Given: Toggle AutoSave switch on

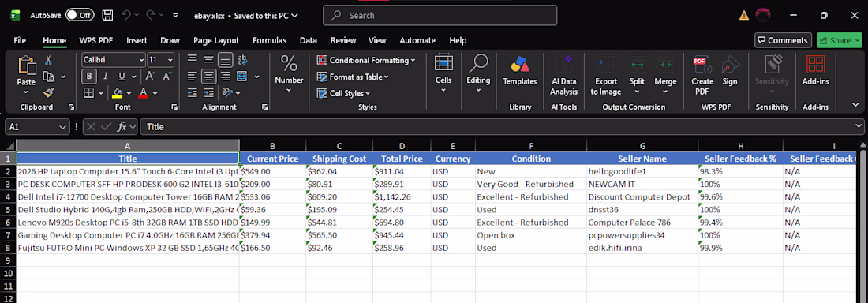Looking at the screenshot, I should pos(80,16).
